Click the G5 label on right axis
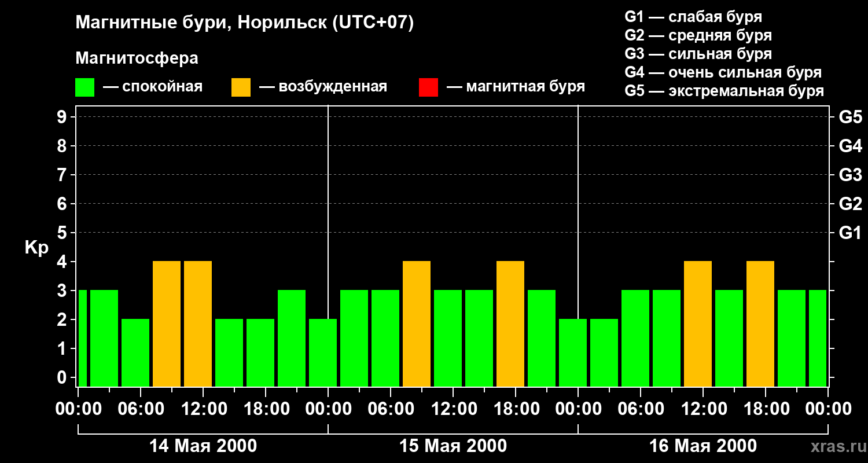Image resolution: width=868 pixels, height=463 pixels. 850,117
